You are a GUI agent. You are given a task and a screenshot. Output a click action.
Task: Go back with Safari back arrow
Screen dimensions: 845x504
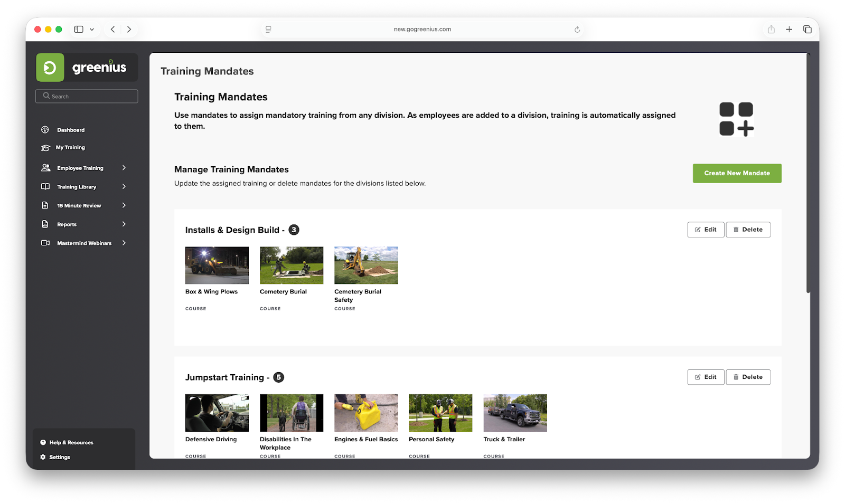112,30
